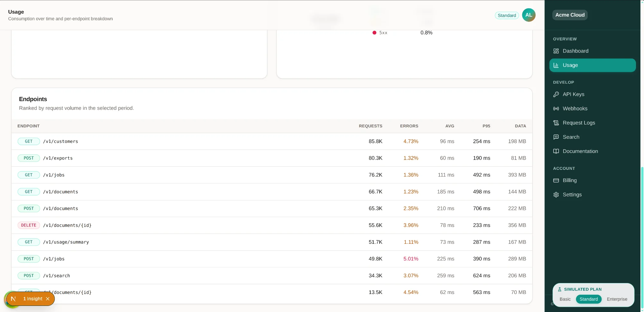Click the AL user avatar
This screenshot has width=644, height=312.
tap(529, 15)
